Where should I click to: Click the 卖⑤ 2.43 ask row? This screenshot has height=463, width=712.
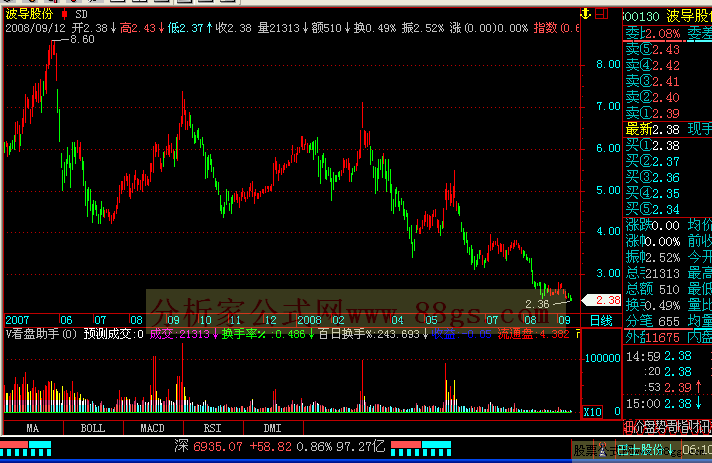click(653, 49)
